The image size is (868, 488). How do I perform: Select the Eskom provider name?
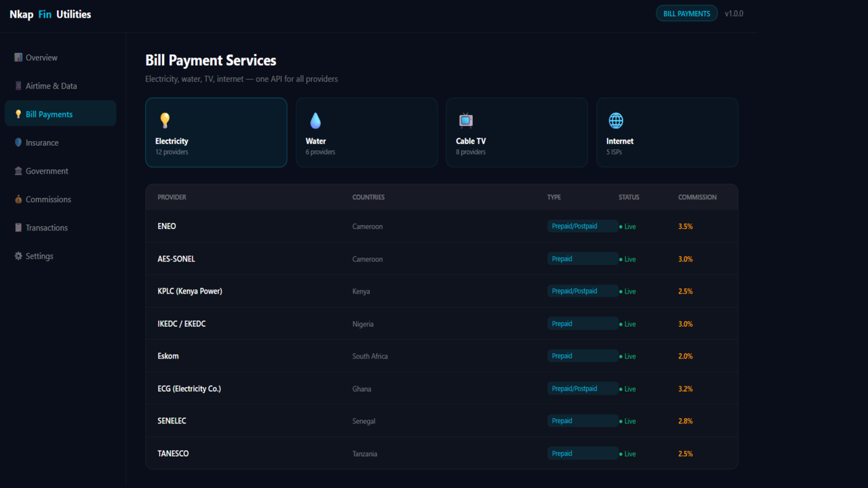coord(168,356)
